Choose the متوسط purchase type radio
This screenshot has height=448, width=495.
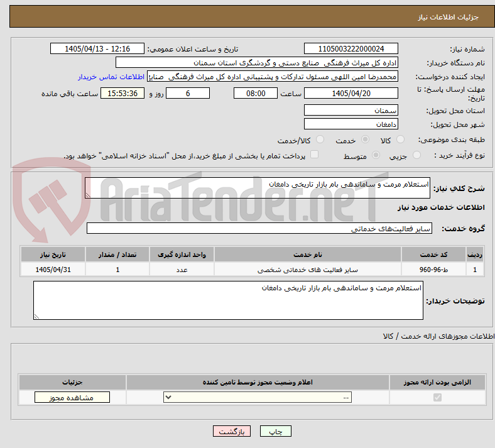click(x=376, y=155)
